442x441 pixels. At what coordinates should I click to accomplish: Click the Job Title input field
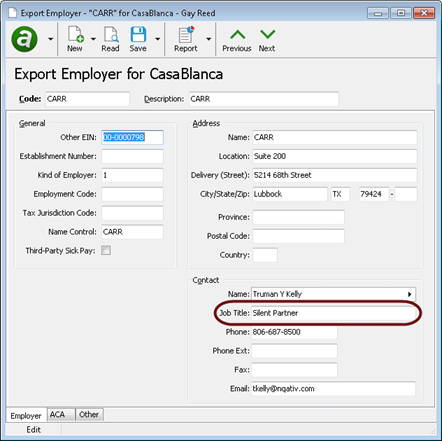tap(333, 313)
